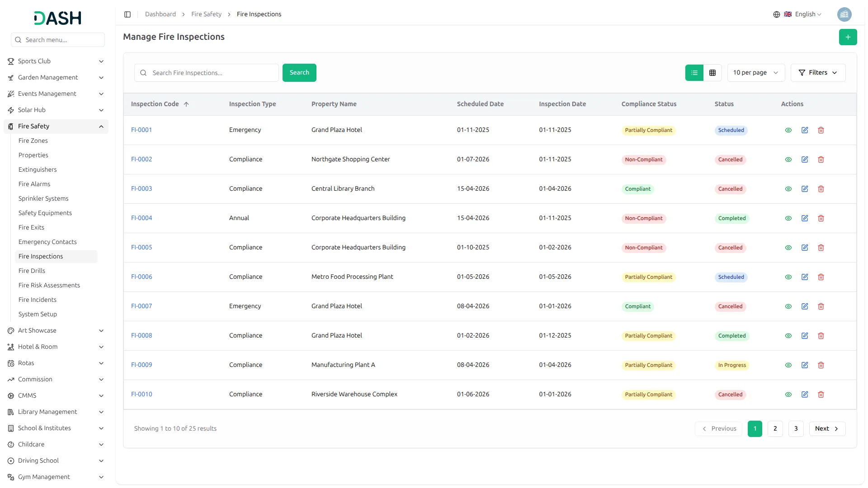Switch to grid view layout
The height and width of the screenshot is (488, 868).
point(712,73)
